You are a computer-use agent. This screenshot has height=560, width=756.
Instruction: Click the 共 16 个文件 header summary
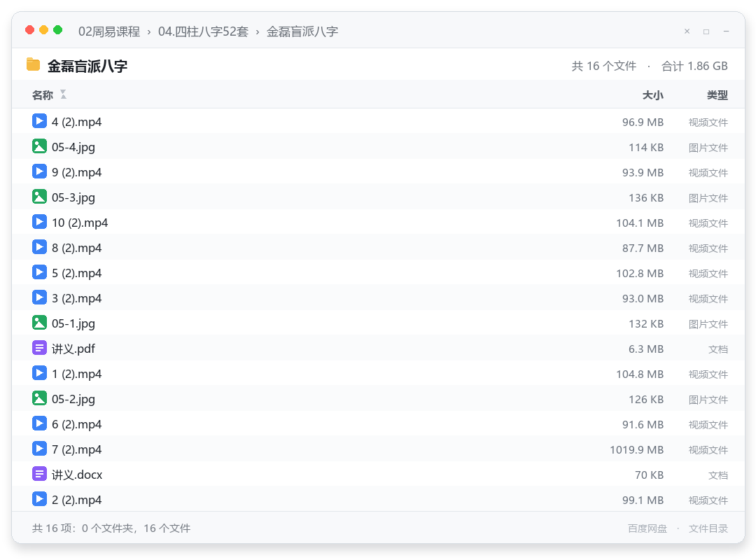603,66
